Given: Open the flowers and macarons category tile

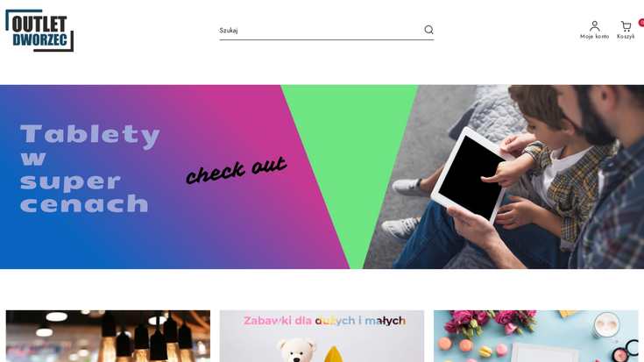Looking at the screenshot, I should (536, 336).
